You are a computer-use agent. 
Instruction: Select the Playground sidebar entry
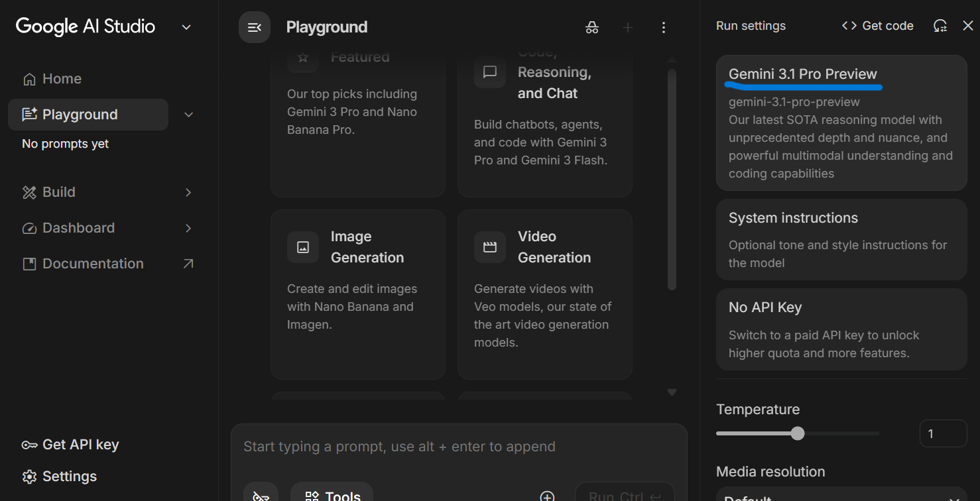[80, 114]
